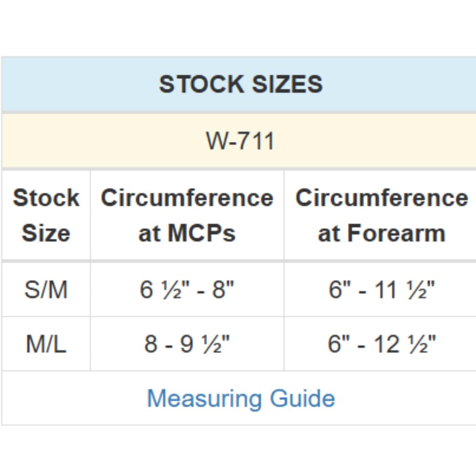Click the M/L forearm measurement cell
476x476 pixels.
click(x=381, y=344)
